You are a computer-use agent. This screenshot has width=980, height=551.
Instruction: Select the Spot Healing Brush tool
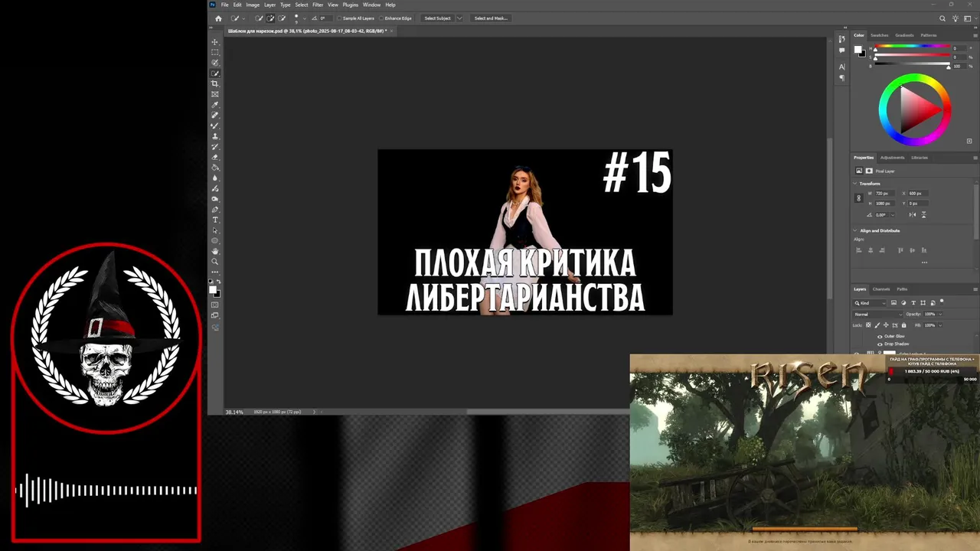(215, 115)
